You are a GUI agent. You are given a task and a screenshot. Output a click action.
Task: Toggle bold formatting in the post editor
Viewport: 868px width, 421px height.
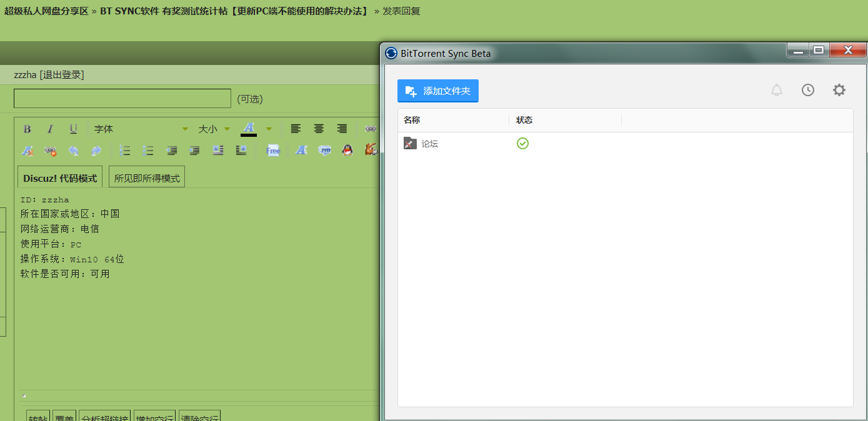tap(27, 129)
